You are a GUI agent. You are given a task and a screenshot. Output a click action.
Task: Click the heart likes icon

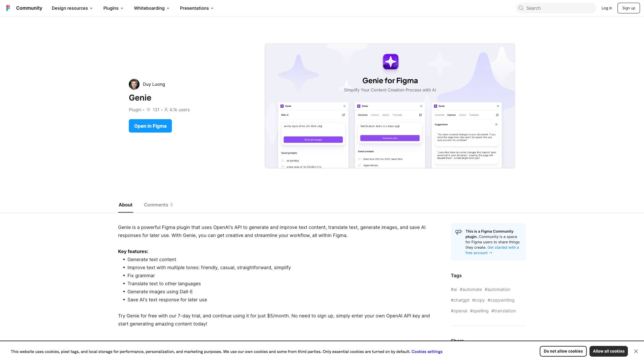[x=149, y=110]
